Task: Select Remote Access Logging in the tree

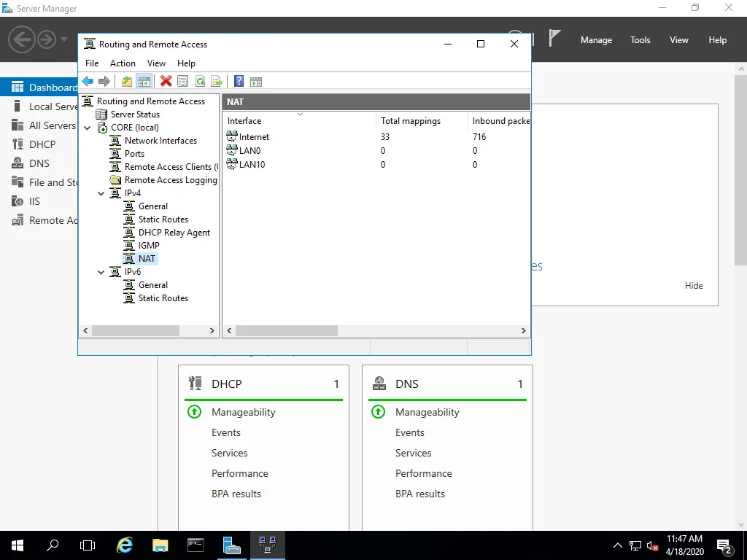Action: (171, 180)
